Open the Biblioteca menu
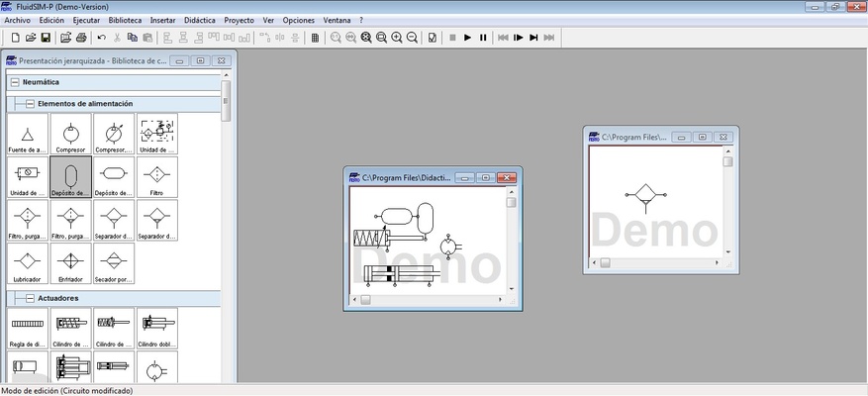Screen dimensions: 868x396 pyautogui.click(x=125, y=20)
